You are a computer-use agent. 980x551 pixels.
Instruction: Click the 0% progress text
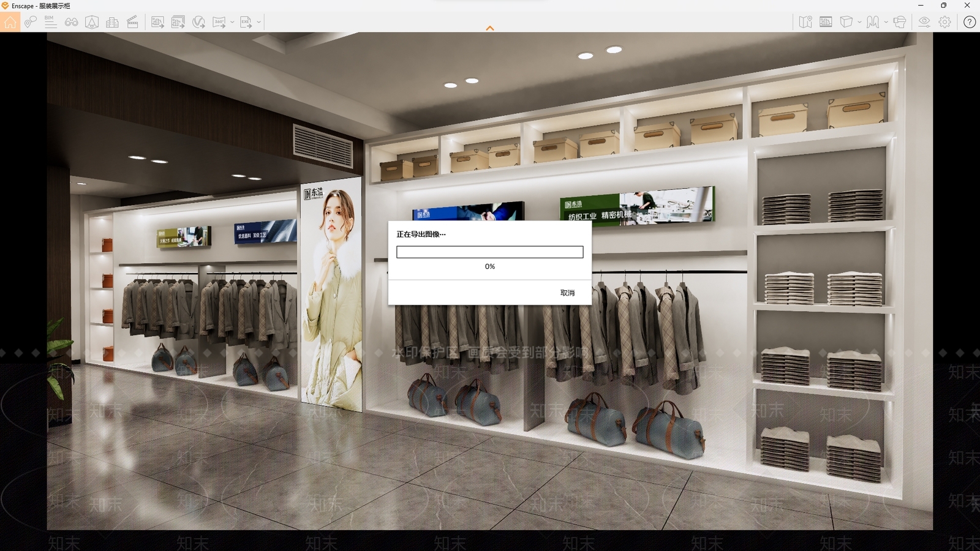point(490,266)
